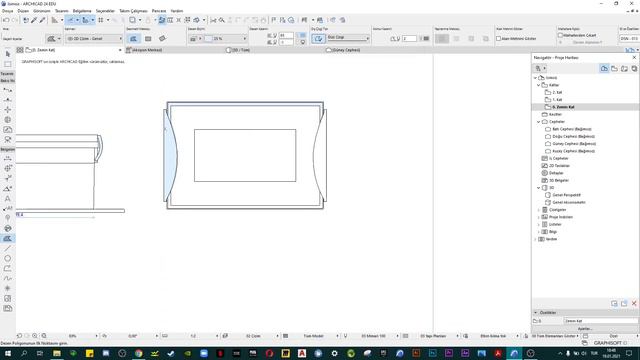Open the layer dropdown 2D Çizim - Genel

(94, 39)
